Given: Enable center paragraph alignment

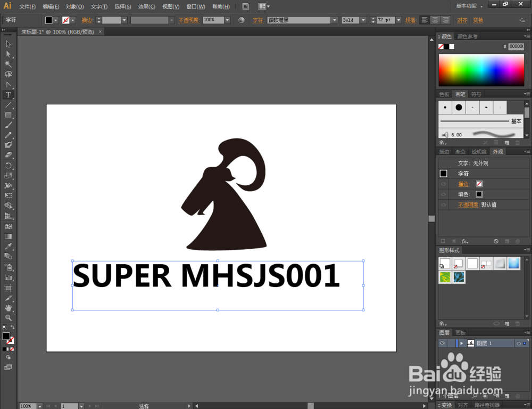Looking at the screenshot, I should pyautogui.click(x=435, y=20).
